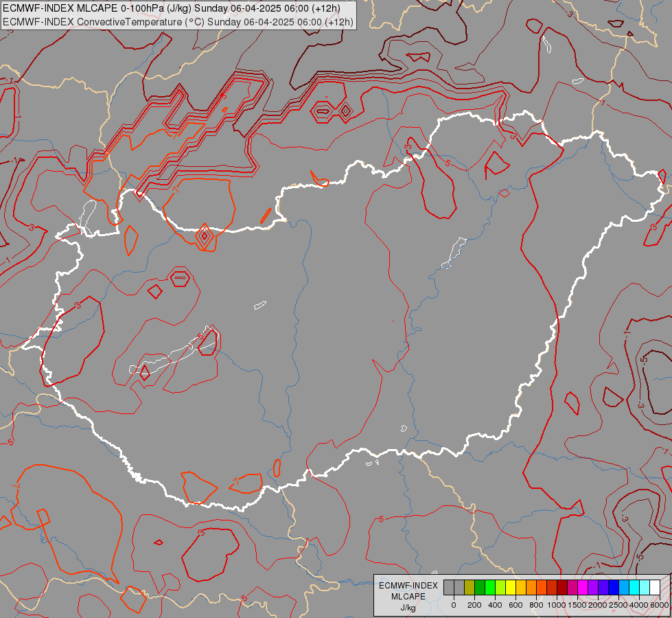The width and height of the screenshot is (672, 618).
Task: Pick the red-orange swatch right of 800
Action: [x=542, y=588]
